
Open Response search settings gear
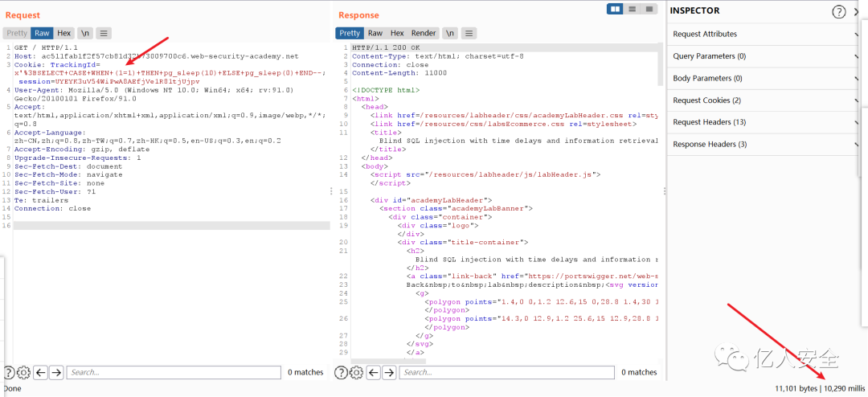pyautogui.click(x=357, y=372)
